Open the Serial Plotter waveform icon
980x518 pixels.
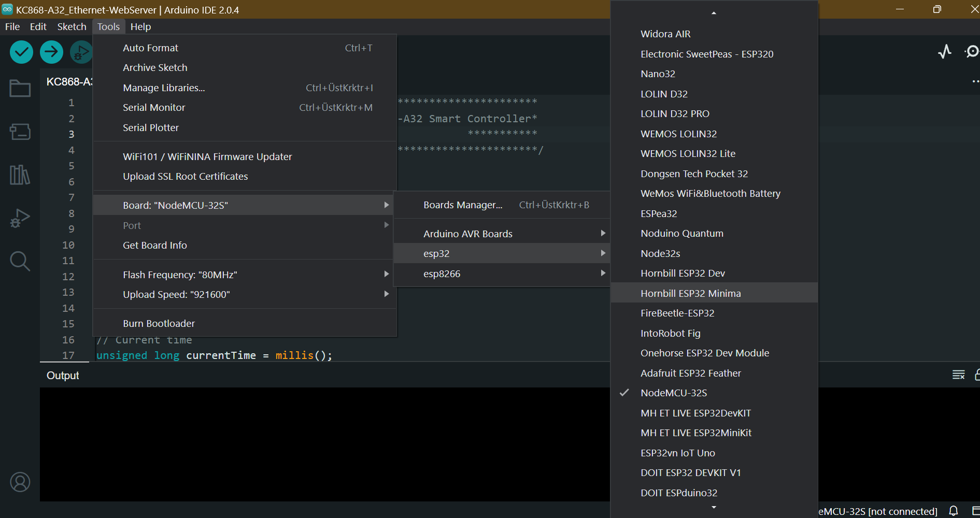(945, 51)
